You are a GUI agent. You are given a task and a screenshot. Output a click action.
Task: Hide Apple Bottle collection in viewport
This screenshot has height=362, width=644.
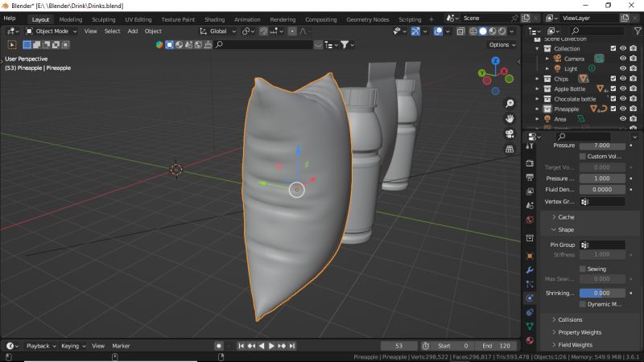click(623, 88)
